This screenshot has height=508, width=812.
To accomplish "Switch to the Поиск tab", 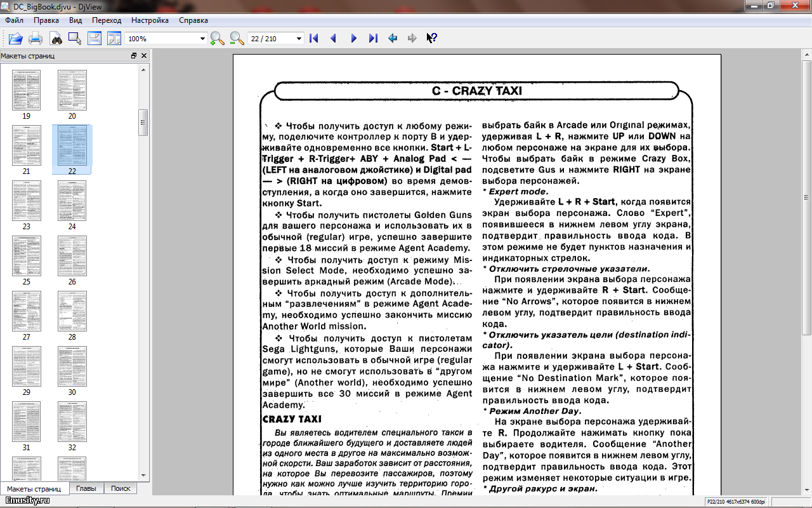I will click(x=121, y=488).
